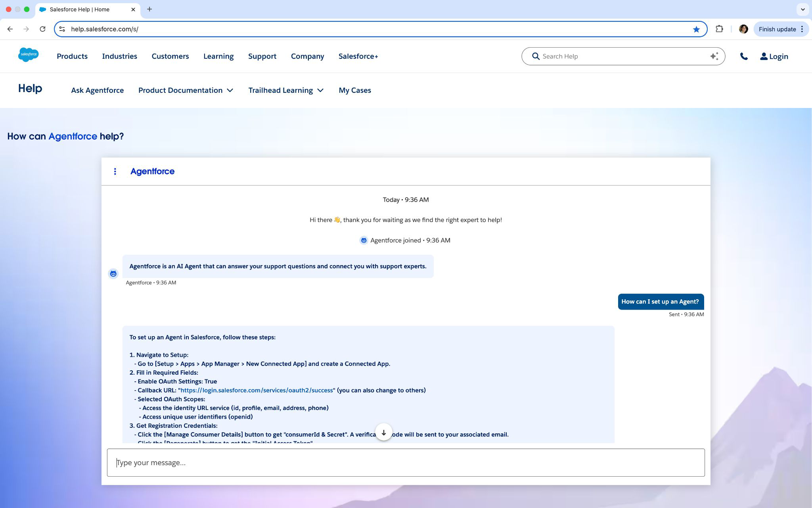The width and height of the screenshot is (812, 508).
Task: Click the 'Agentforce • 9:36 AM' sender label
Action: 151,283
